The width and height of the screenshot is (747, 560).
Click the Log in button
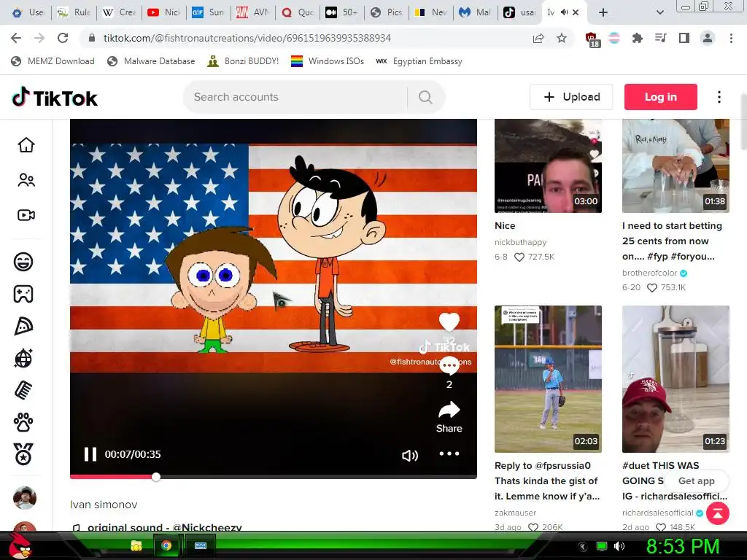point(661,97)
